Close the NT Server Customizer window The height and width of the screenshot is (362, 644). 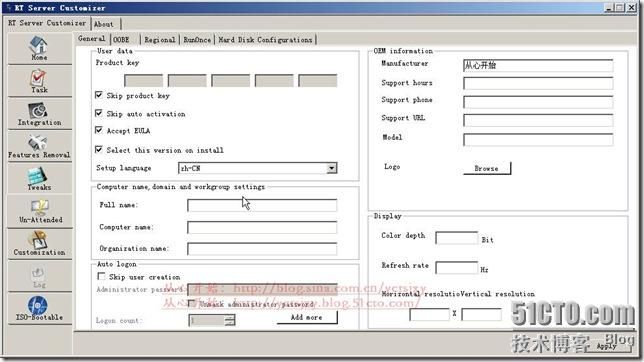point(631,7)
